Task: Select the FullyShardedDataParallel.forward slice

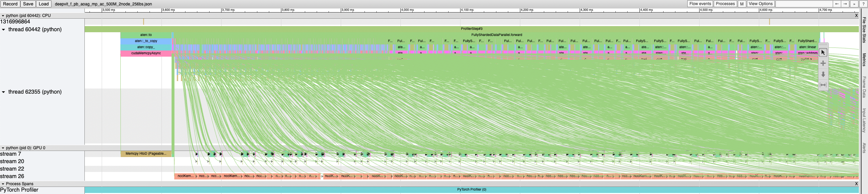Action: 496,35
